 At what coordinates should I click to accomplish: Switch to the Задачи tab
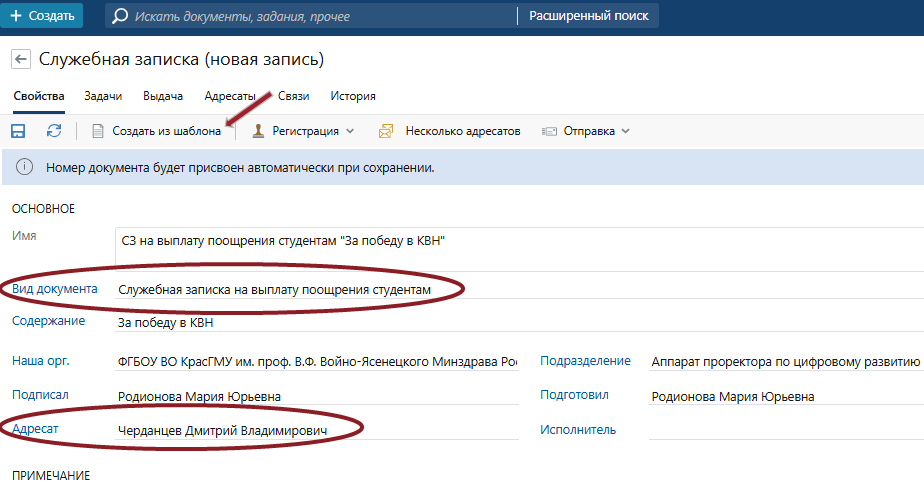tap(103, 97)
